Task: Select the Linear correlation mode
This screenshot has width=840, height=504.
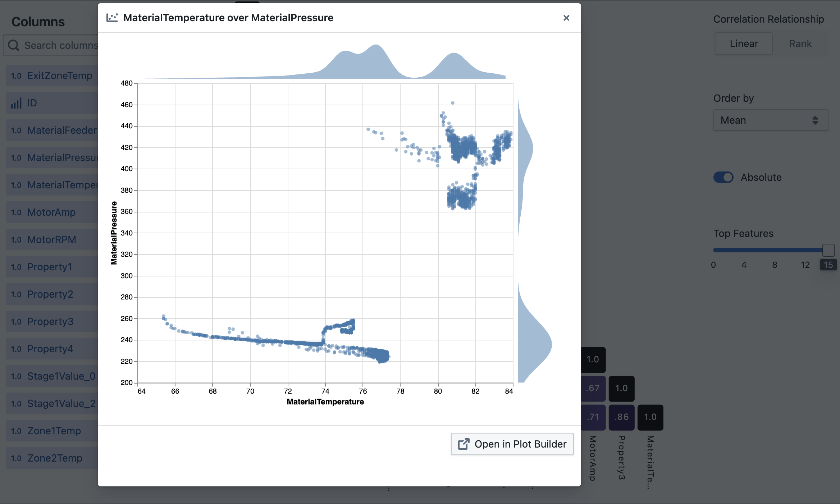Action: [744, 43]
